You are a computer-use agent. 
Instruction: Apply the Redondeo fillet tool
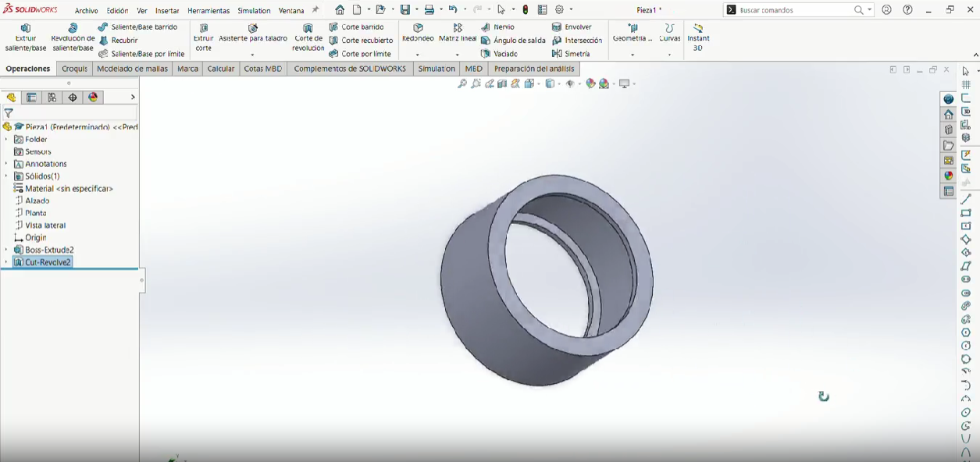coord(418,33)
